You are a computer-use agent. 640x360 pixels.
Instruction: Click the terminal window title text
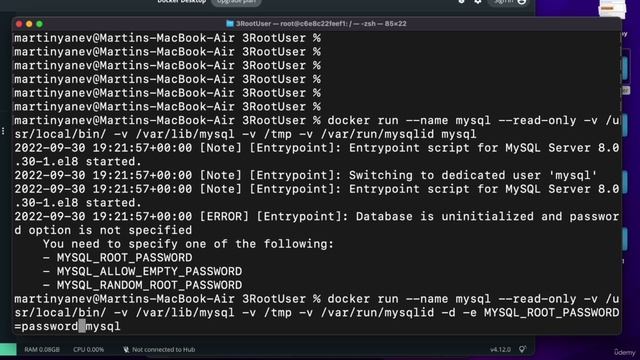tap(321, 24)
